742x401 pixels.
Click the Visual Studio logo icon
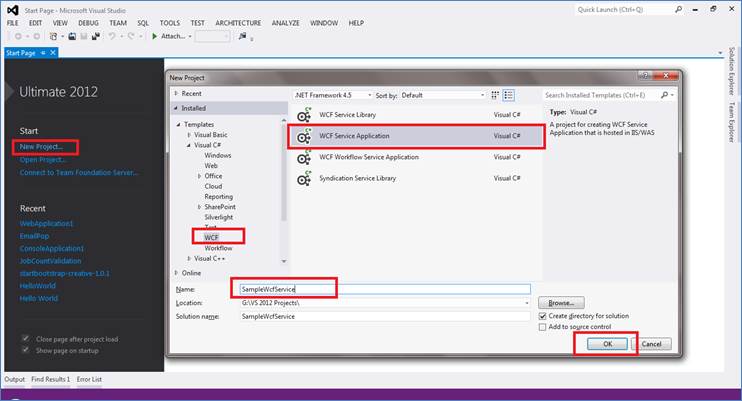pyautogui.click(x=13, y=9)
